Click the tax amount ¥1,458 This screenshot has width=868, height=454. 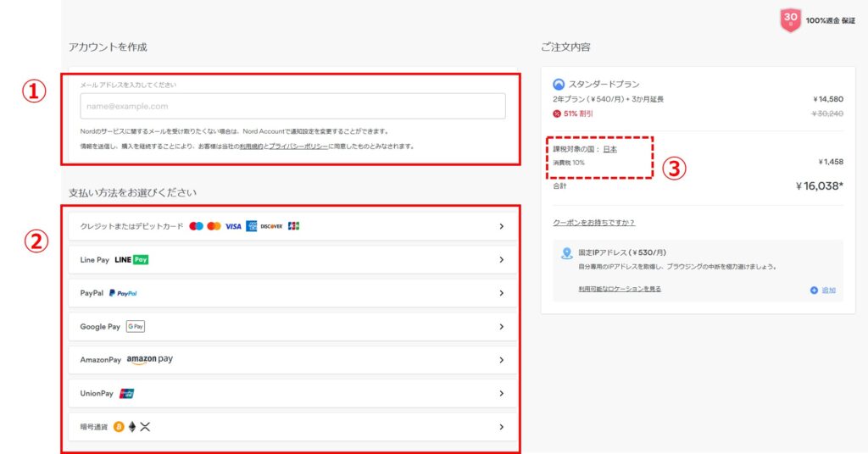(831, 162)
